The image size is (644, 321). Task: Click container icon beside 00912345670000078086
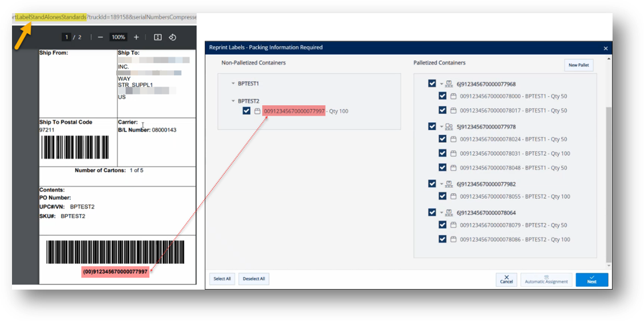[x=453, y=239]
